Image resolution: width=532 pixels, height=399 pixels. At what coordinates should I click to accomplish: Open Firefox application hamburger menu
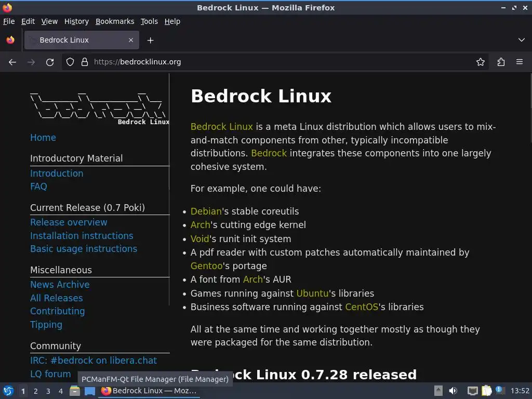520,62
